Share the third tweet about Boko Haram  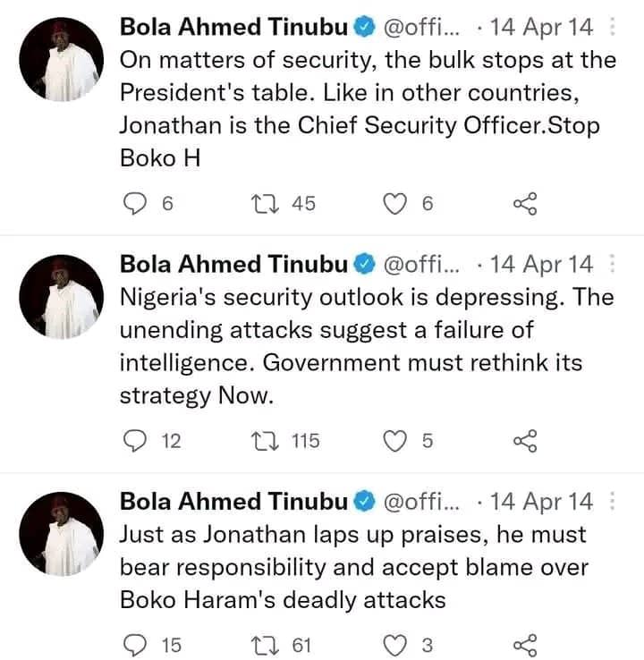pos(525,646)
